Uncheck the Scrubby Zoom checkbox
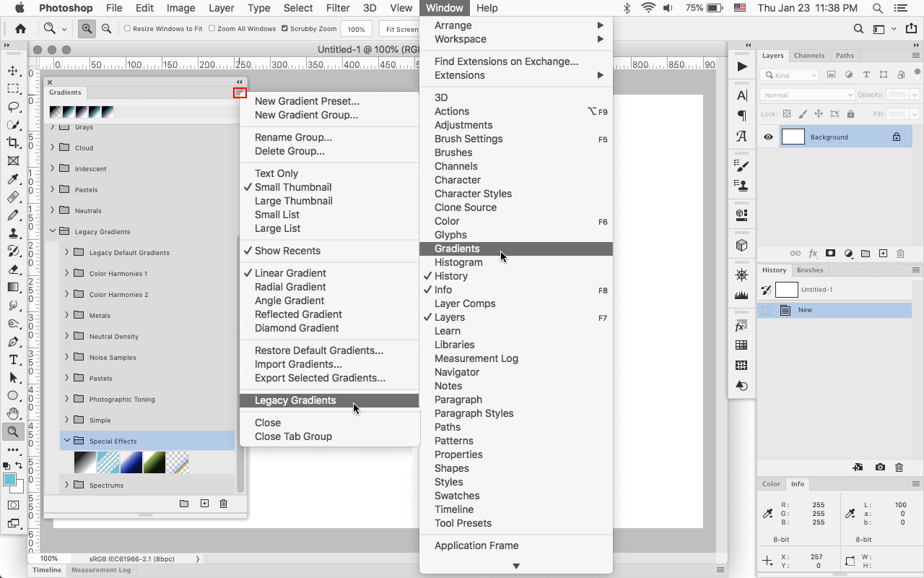Image resolution: width=924 pixels, height=578 pixels. pyautogui.click(x=285, y=29)
